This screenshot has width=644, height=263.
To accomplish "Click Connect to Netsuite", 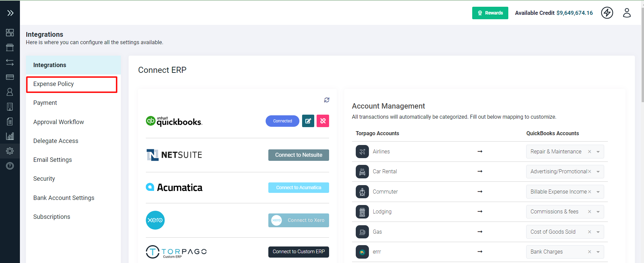I will click(299, 155).
